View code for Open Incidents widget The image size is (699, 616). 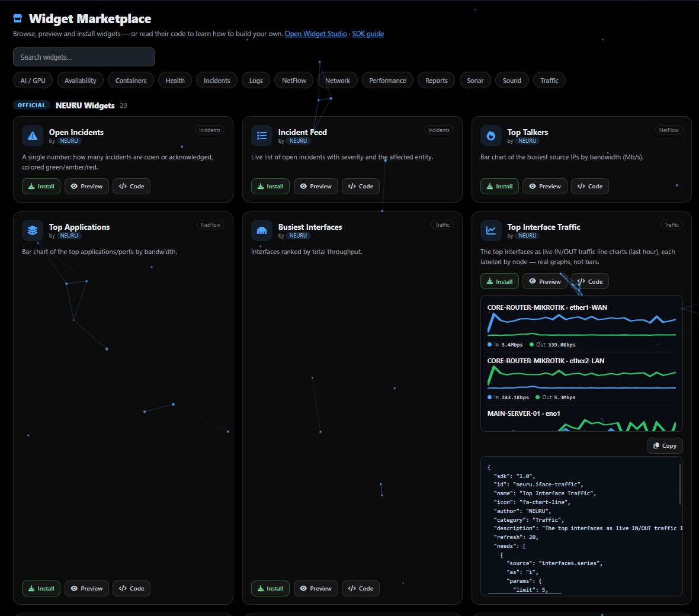[x=132, y=187]
